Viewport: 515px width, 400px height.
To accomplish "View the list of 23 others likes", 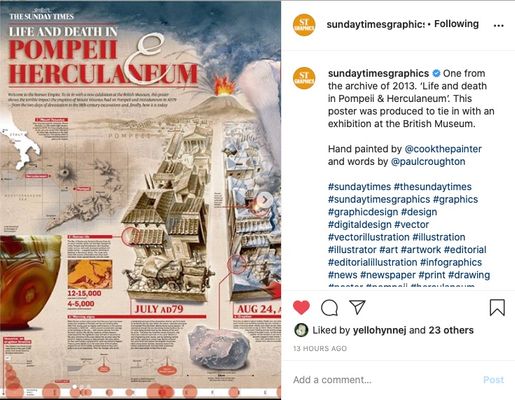I will coord(451,330).
